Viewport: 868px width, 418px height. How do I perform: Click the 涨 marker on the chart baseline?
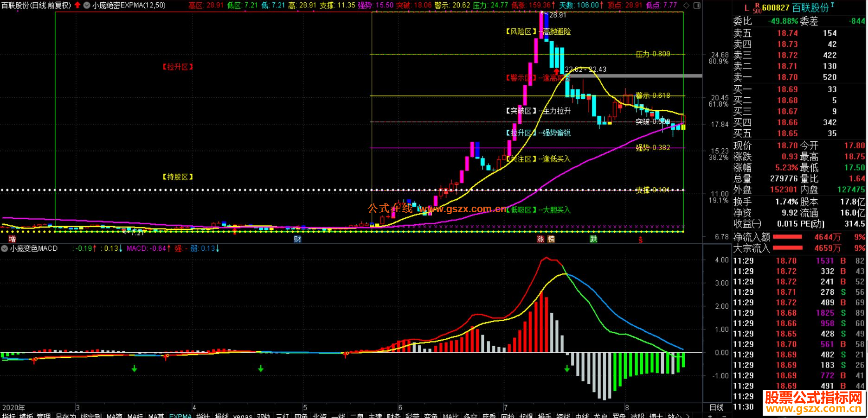pos(540,239)
